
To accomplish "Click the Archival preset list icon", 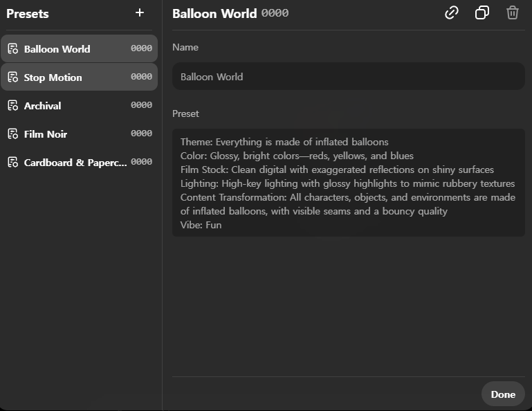I will click(13, 106).
